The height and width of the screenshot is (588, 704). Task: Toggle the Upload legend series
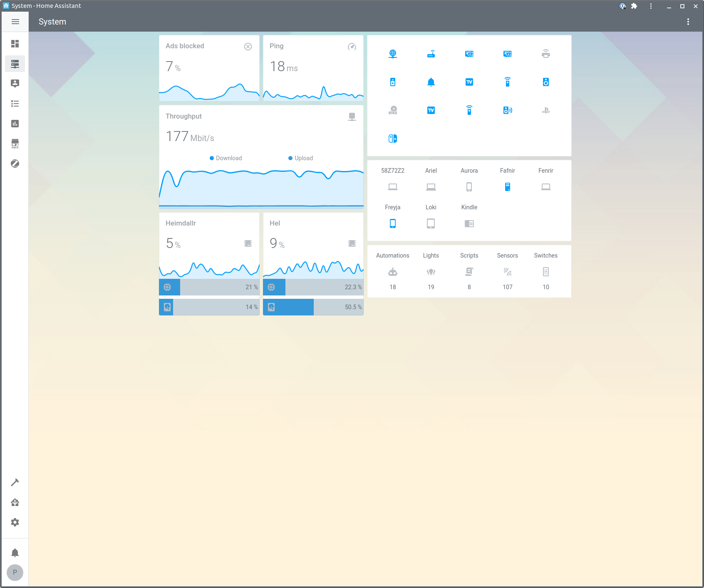tap(300, 158)
